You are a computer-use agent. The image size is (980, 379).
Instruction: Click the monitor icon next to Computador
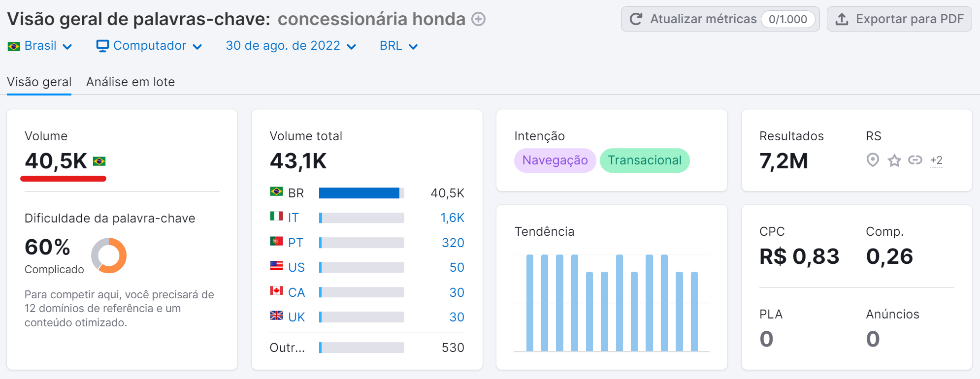click(102, 46)
